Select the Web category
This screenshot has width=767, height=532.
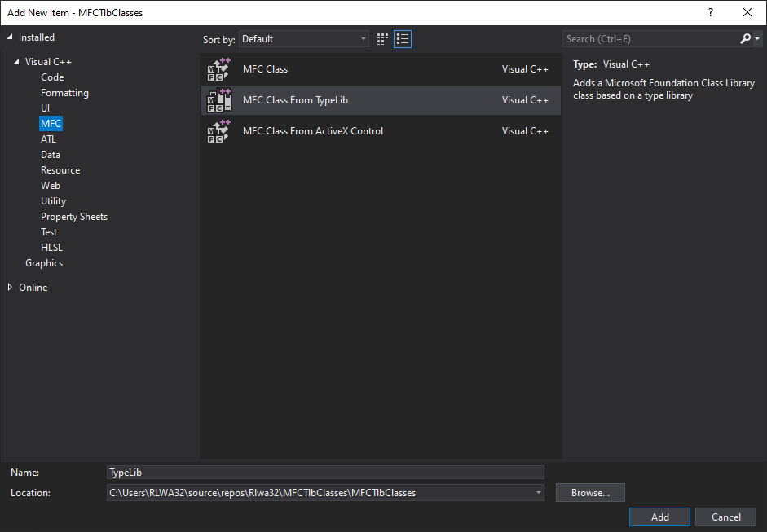51,186
